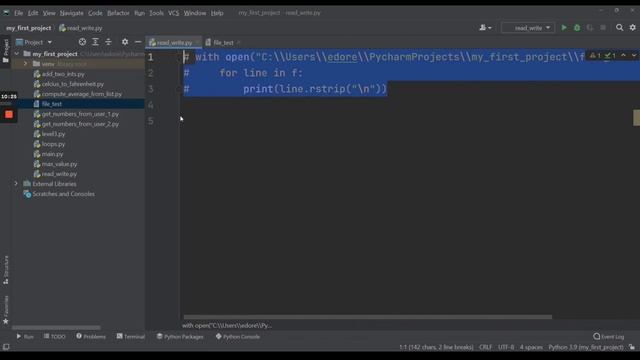Select level3.py file

[x=53, y=134]
